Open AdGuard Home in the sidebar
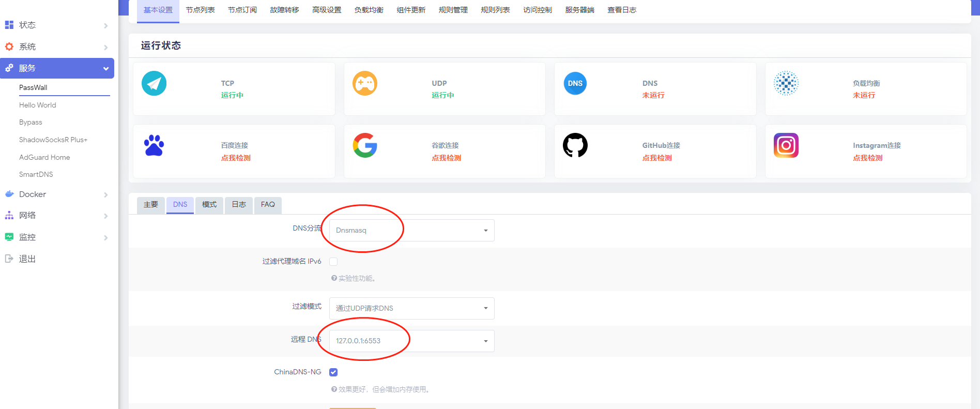Viewport: 980px width, 409px height. coord(44,157)
